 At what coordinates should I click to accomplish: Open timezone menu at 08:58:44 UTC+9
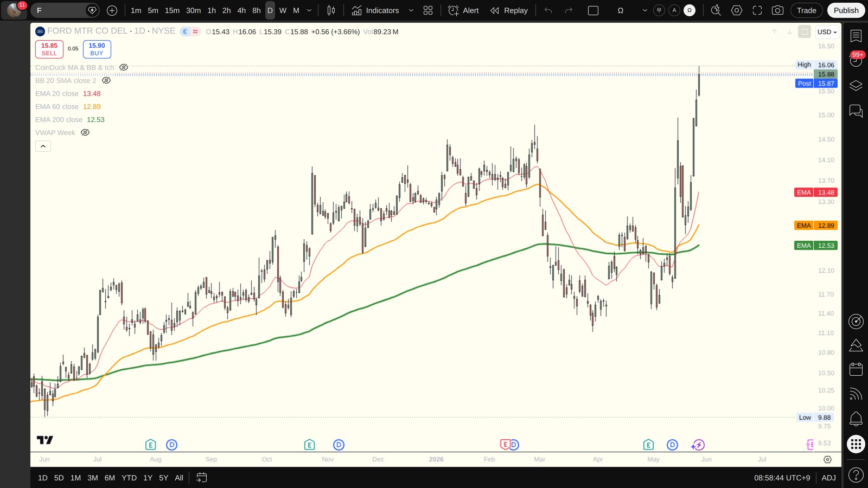click(x=782, y=478)
